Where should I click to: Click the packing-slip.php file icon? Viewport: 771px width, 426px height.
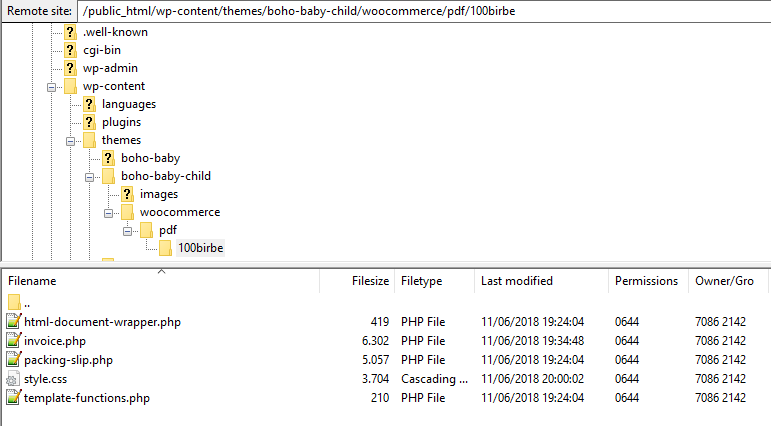14,360
